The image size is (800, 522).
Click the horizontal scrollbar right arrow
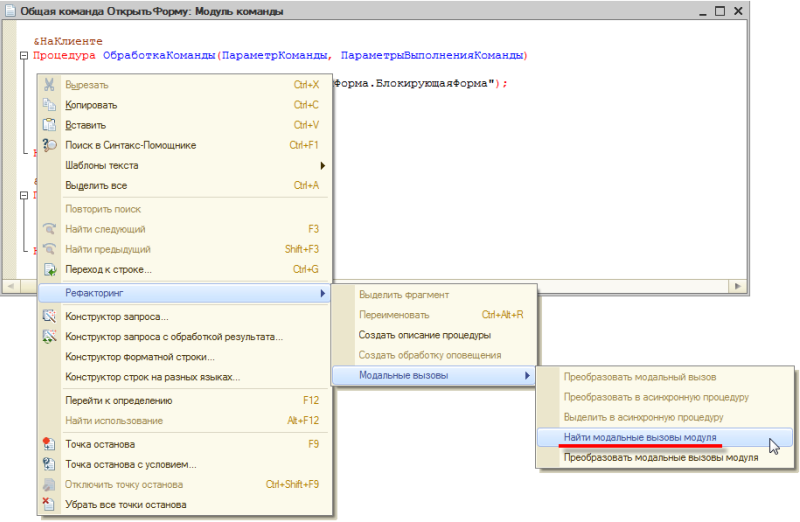point(739,287)
